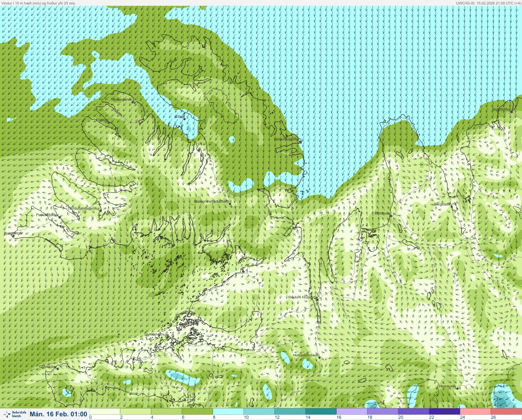Image resolution: width=522 pixels, height=420 pixels.
Task: Select the 6–8 m/s dark green legend swatch
Action: pos(198,411)
